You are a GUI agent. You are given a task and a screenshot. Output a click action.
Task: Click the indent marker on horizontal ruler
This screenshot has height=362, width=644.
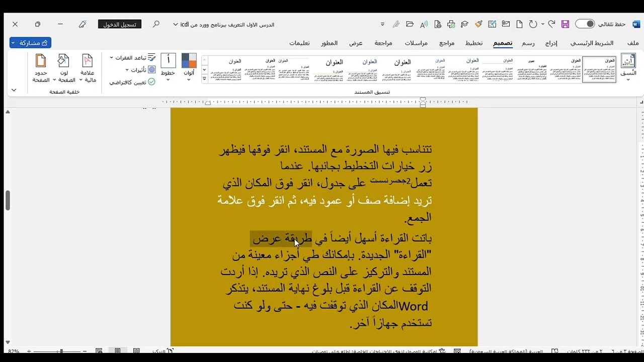(x=423, y=102)
